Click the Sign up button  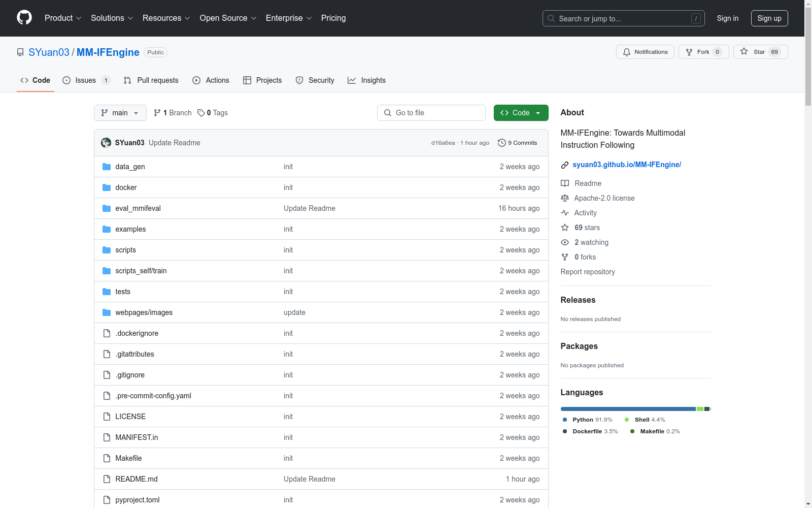(x=769, y=18)
